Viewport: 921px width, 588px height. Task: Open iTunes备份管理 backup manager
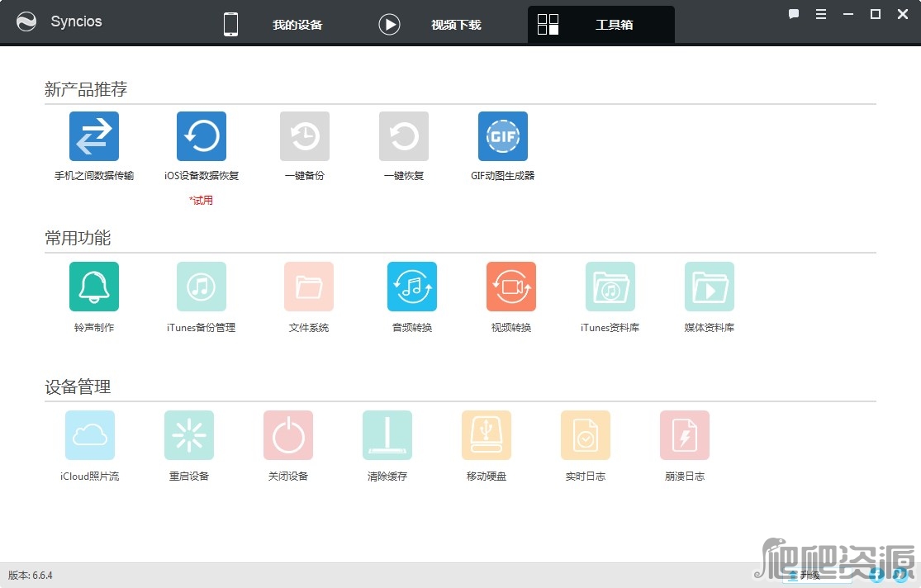(202, 287)
